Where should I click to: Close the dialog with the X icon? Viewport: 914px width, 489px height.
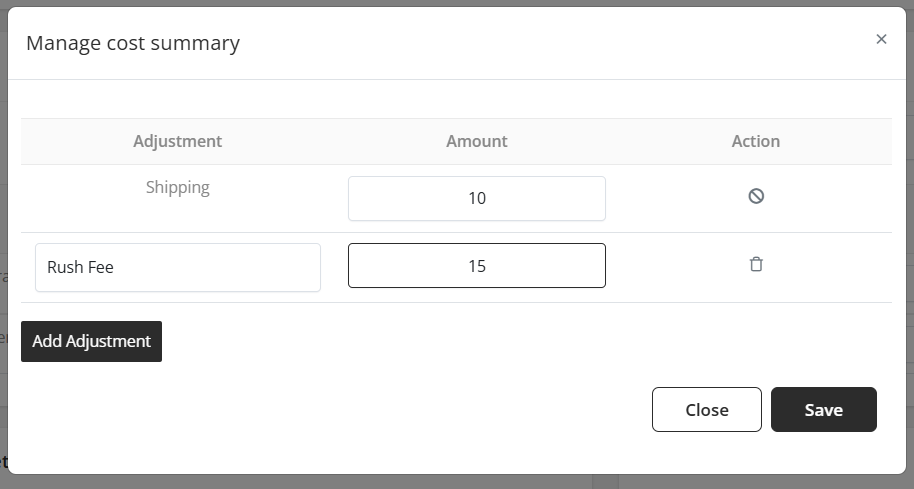(x=881, y=39)
